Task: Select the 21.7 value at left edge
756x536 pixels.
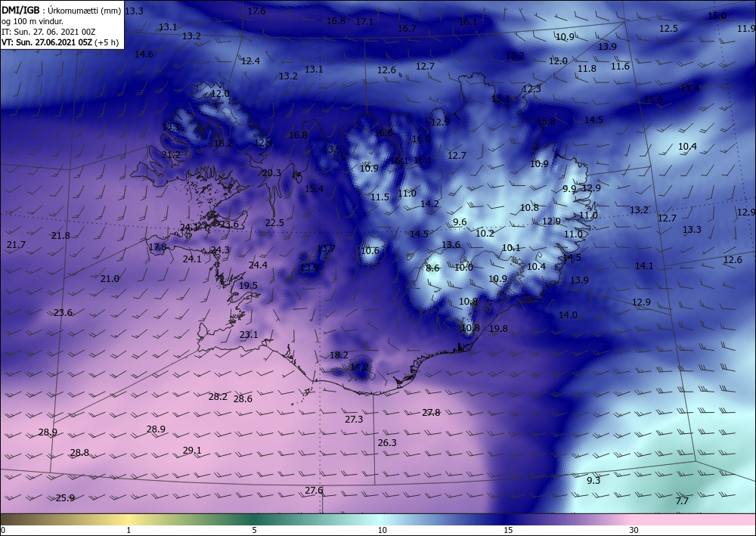Action: [16, 246]
